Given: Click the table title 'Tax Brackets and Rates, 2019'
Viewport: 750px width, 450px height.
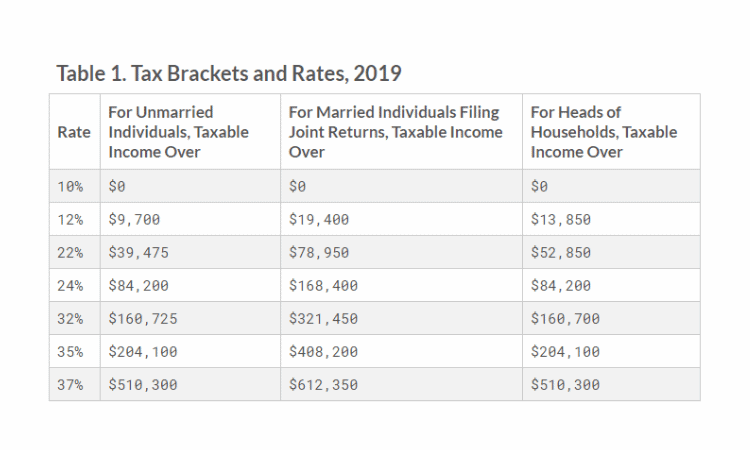Looking at the screenshot, I should (229, 74).
